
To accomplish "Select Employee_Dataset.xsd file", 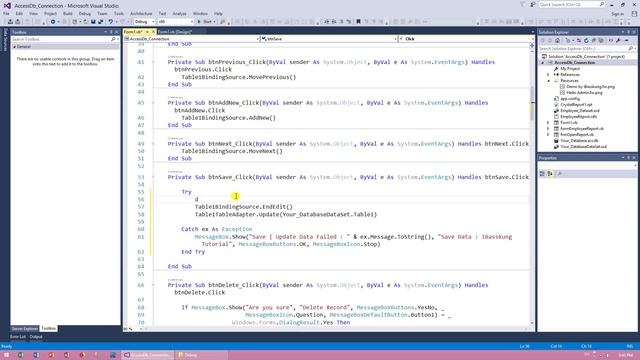I will click(580, 111).
